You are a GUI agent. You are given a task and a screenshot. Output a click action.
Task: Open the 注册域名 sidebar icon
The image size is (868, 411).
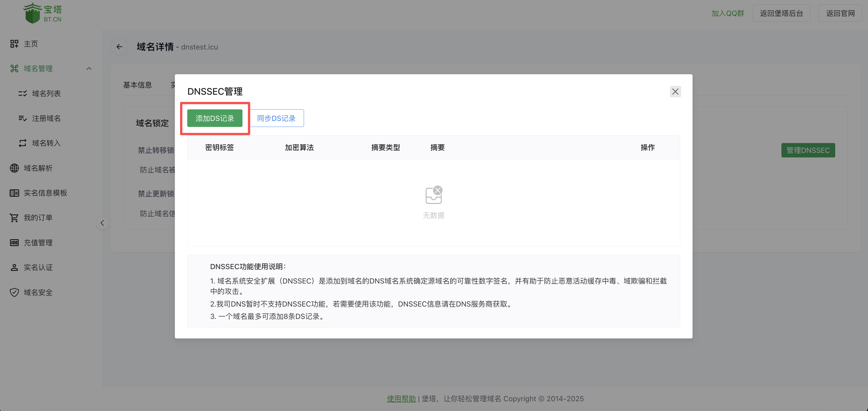click(22, 118)
